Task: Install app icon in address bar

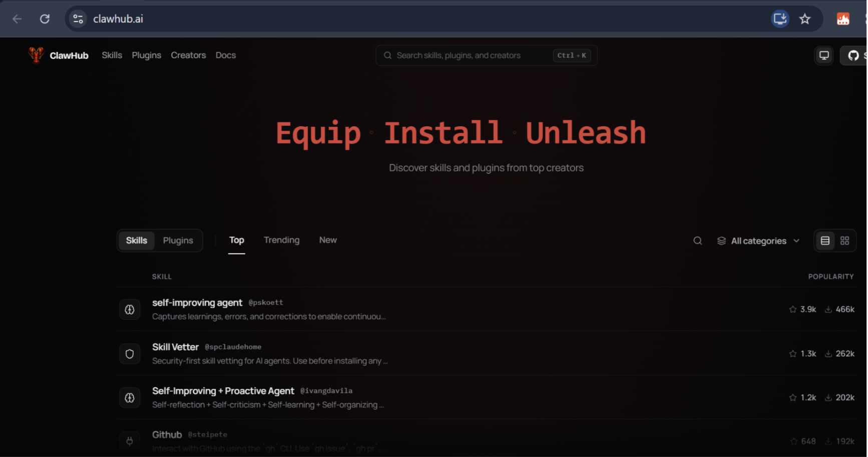Action: [x=780, y=19]
